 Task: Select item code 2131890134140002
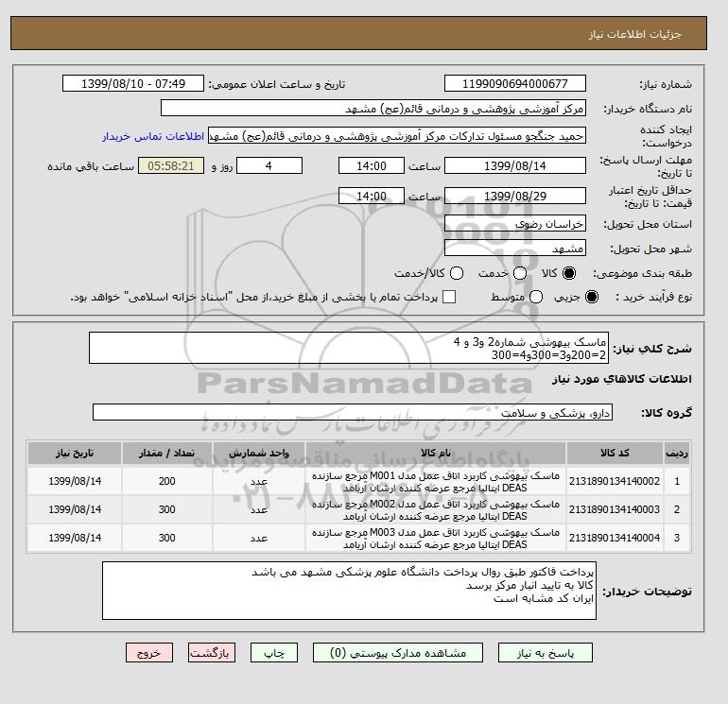click(x=615, y=481)
